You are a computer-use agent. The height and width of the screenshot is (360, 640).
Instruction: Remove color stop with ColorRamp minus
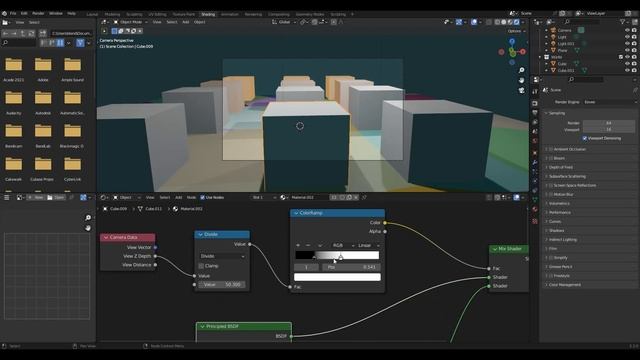point(308,245)
